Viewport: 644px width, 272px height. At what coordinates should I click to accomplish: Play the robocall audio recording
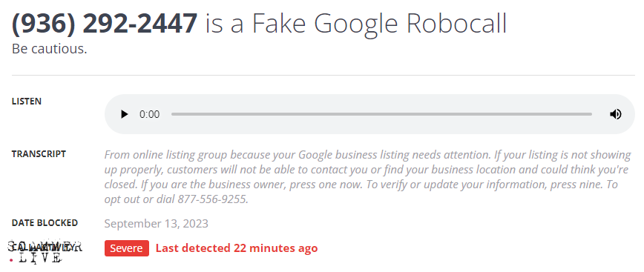(x=124, y=114)
